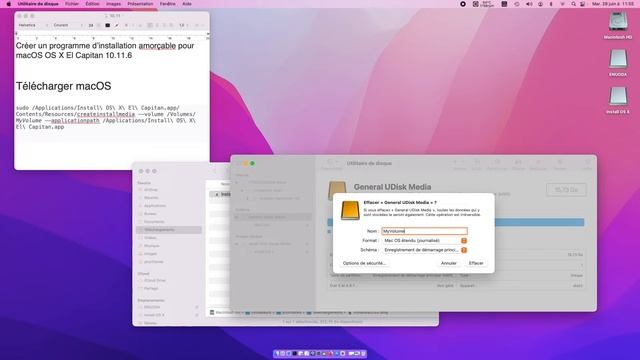The width and height of the screenshot is (640, 360).
Task: Click Annuler in the erase dialog
Action: point(449,263)
